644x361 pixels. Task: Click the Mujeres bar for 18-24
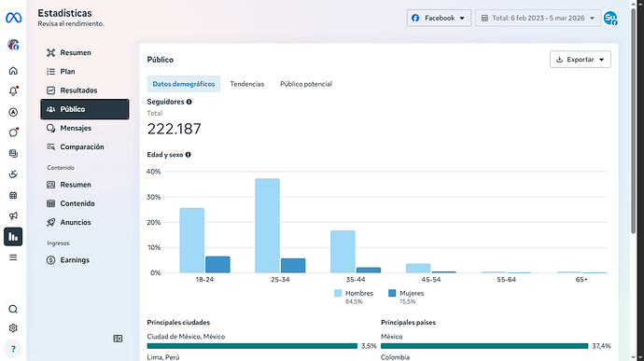(217, 265)
